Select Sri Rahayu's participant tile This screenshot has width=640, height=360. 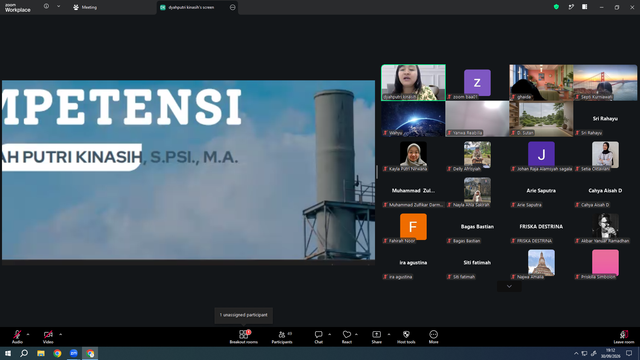pyautogui.click(x=605, y=119)
